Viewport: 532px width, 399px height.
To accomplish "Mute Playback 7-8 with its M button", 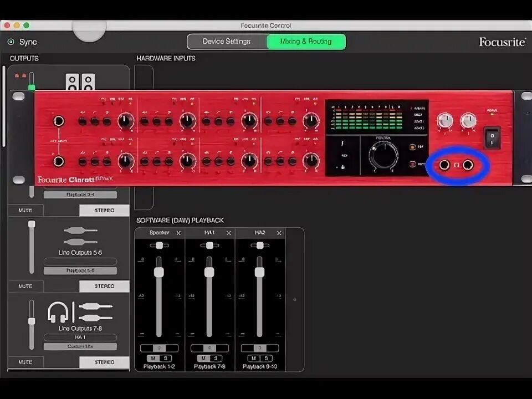I will pyautogui.click(x=203, y=359).
